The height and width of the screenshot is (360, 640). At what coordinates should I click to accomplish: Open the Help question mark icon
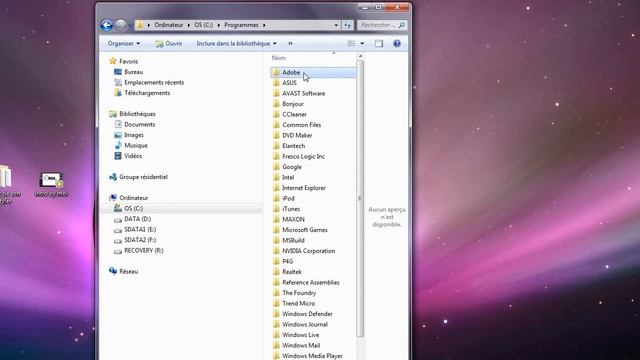397,43
